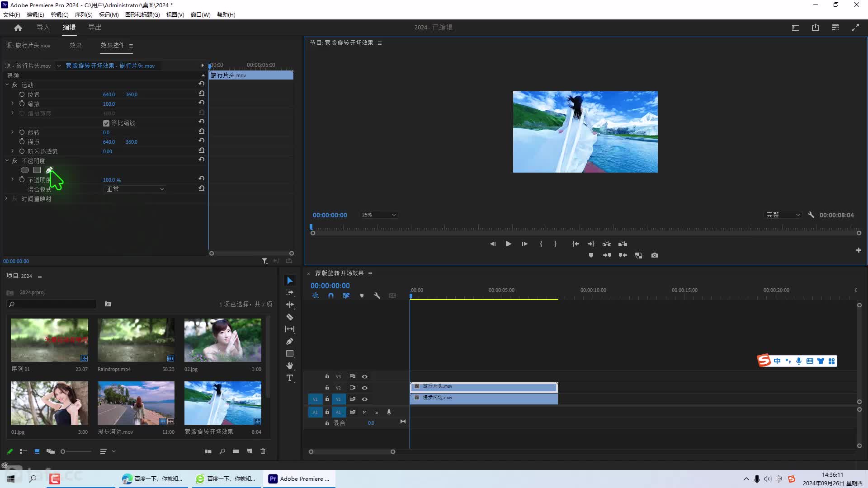
Task: Open the source clip dropdown in Effect Controls
Action: (59, 66)
